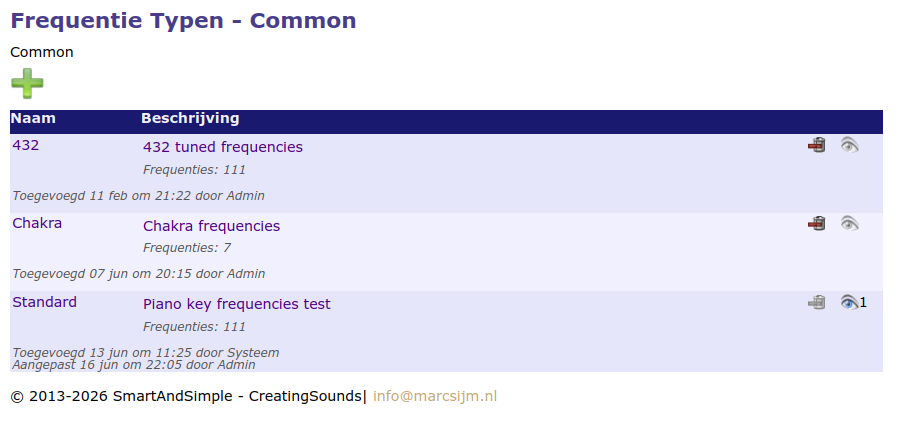Click the 'Frequentie Typen - Common' heading
Viewport: 900px width, 441px height.
183,20
